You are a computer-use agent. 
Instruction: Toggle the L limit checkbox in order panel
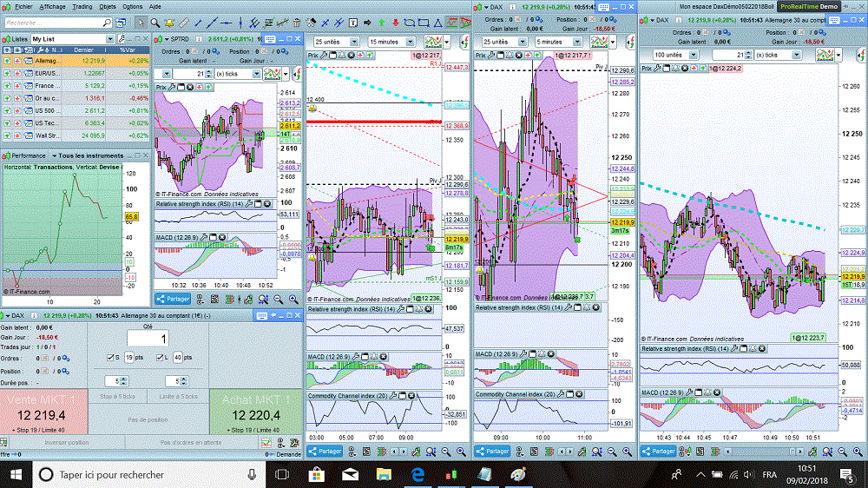(160, 357)
